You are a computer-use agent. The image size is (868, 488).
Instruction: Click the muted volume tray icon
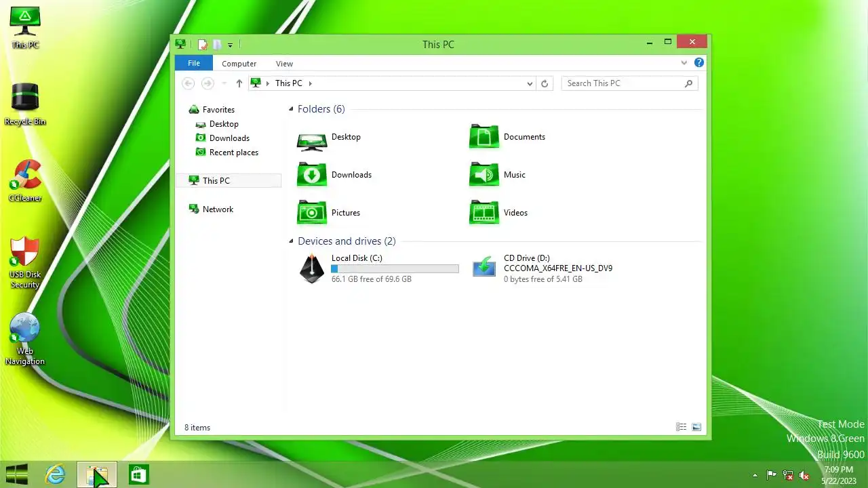point(804,475)
